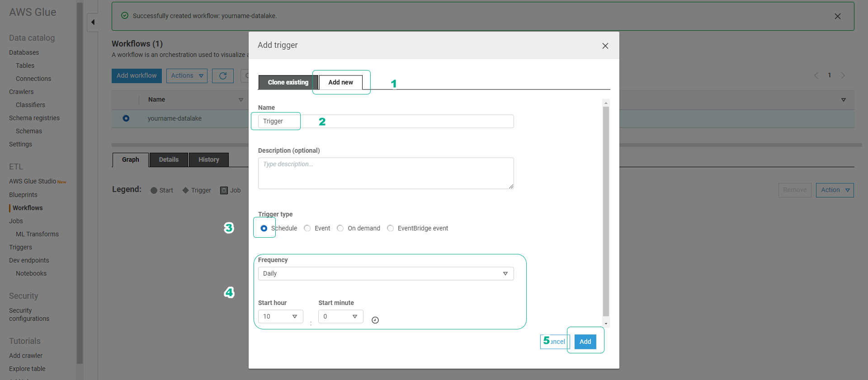Screen dimensions: 868x380
Task: Dismiss the success notification banner
Action: (x=838, y=16)
